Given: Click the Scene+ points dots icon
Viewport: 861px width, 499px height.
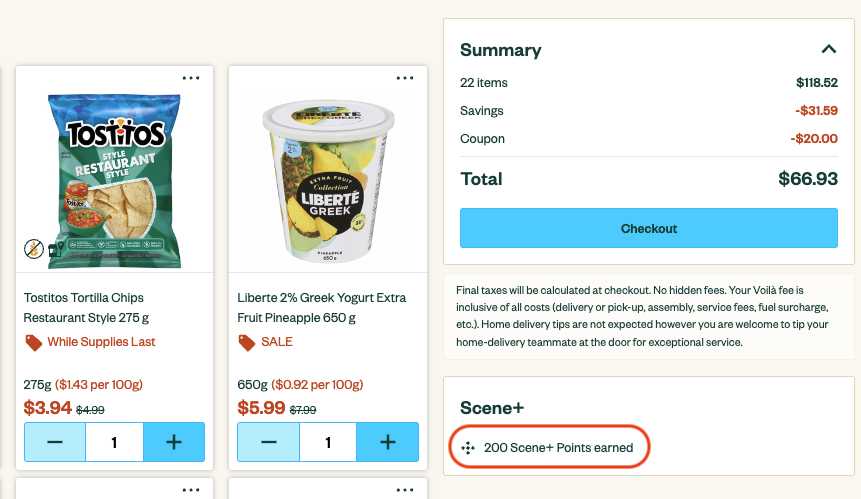Looking at the screenshot, I should coord(468,447).
